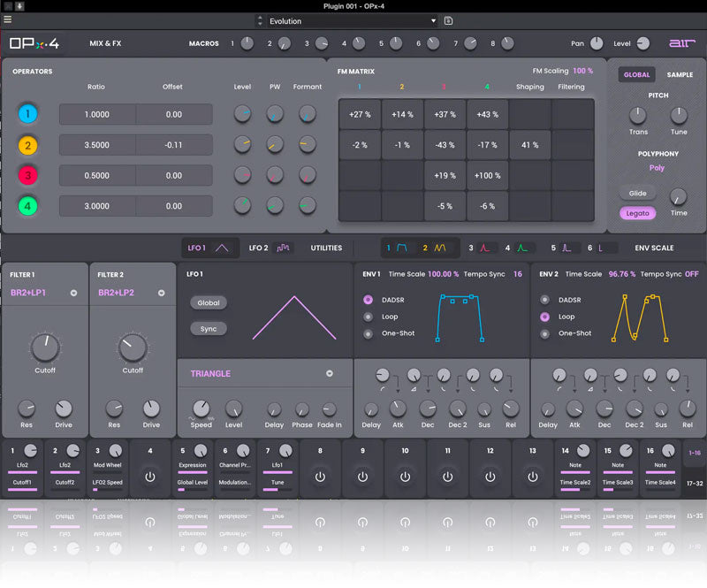This screenshot has height=588, width=707.
Task: Open the SAMPLE tab
Action: [x=680, y=75]
